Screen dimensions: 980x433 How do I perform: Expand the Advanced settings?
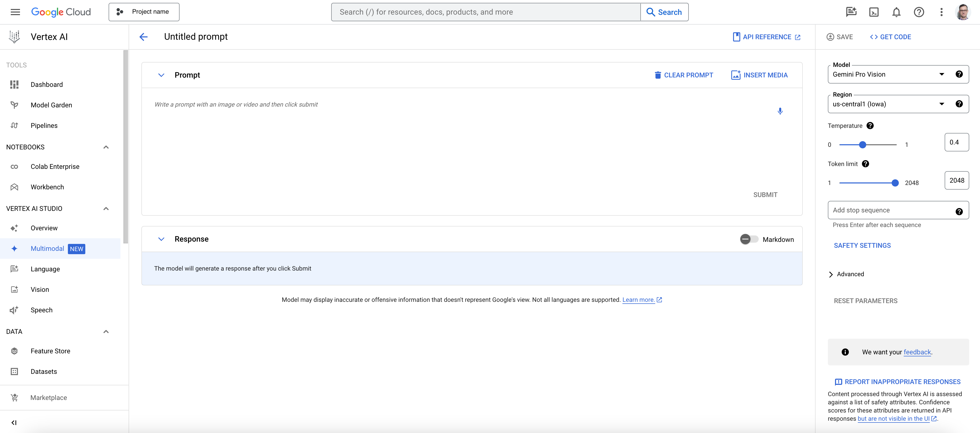click(846, 274)
